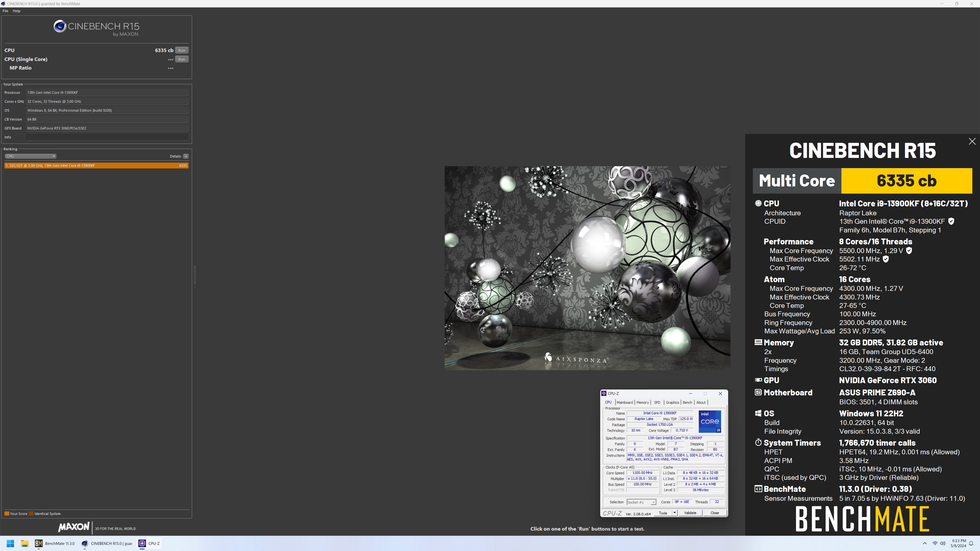Click the Memory icon in BenchMate panel

pos(758,342)
